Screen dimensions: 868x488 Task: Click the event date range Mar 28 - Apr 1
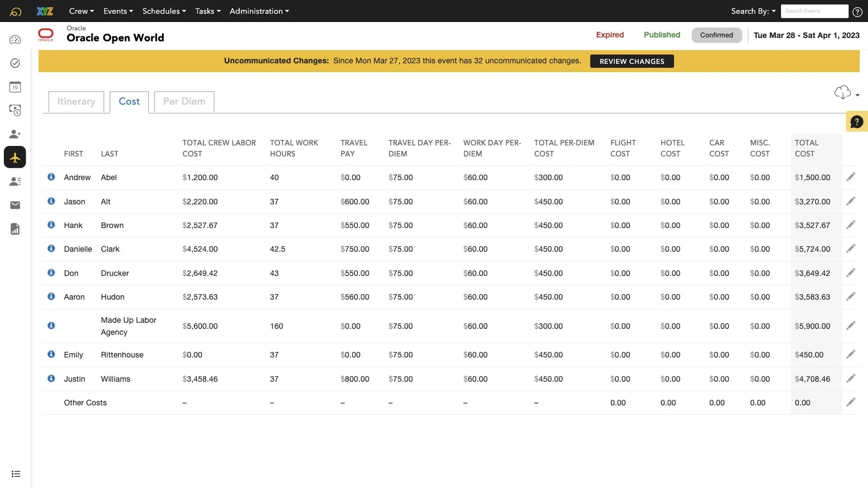pos(806,35)
